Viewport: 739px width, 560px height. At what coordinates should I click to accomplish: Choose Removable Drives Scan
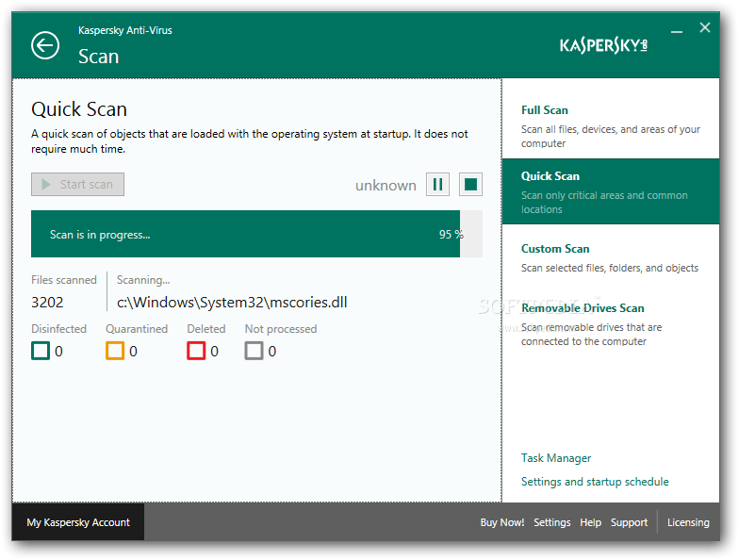pyautogui.click(x=611, y=324)
